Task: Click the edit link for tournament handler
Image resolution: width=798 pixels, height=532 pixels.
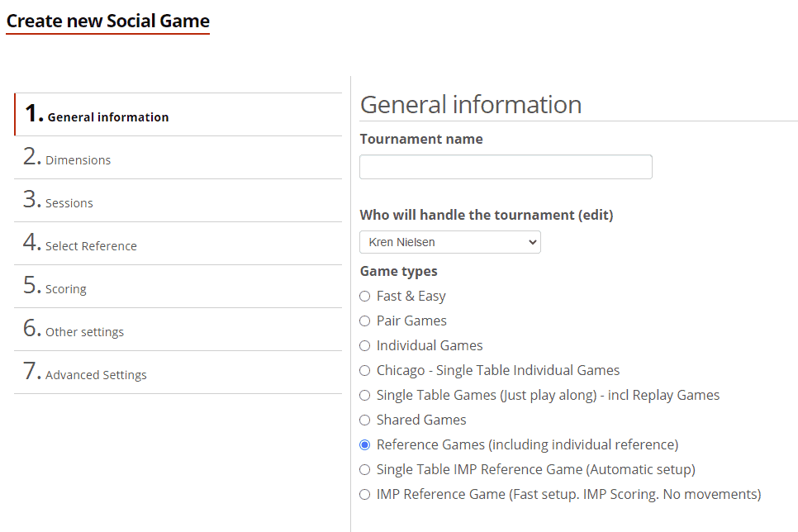Action: tap(596, 215)
